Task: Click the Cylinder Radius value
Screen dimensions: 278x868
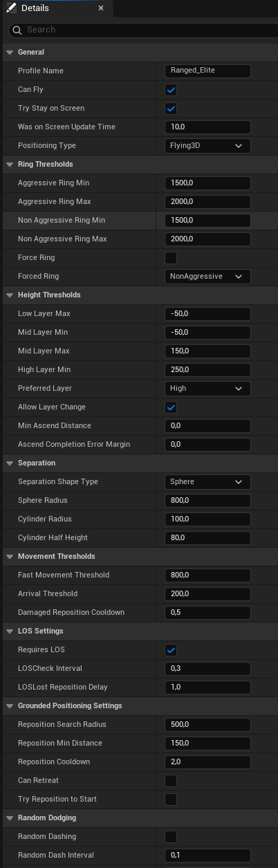Action: point(207,519)
